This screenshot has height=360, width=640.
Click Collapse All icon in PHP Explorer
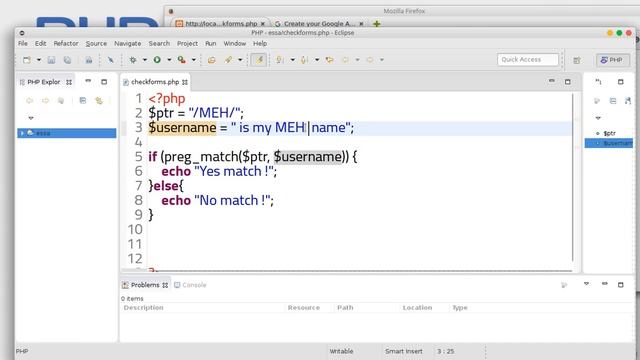[83, 100]
